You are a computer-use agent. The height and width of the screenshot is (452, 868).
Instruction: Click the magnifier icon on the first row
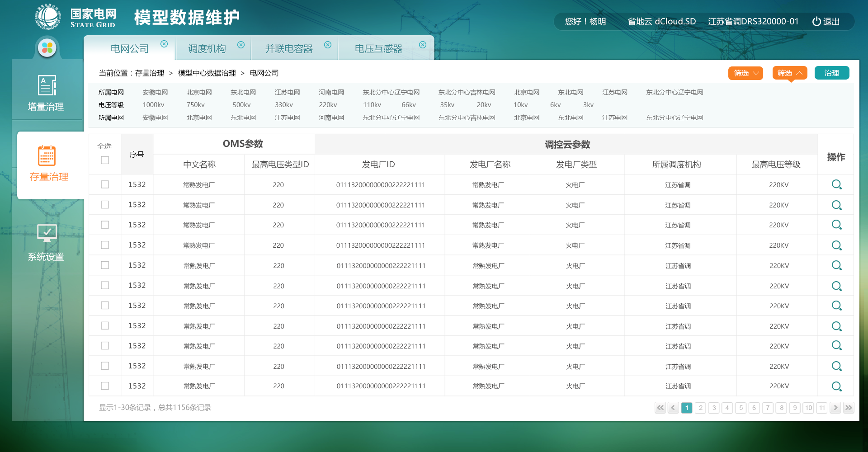click(836, 184)
